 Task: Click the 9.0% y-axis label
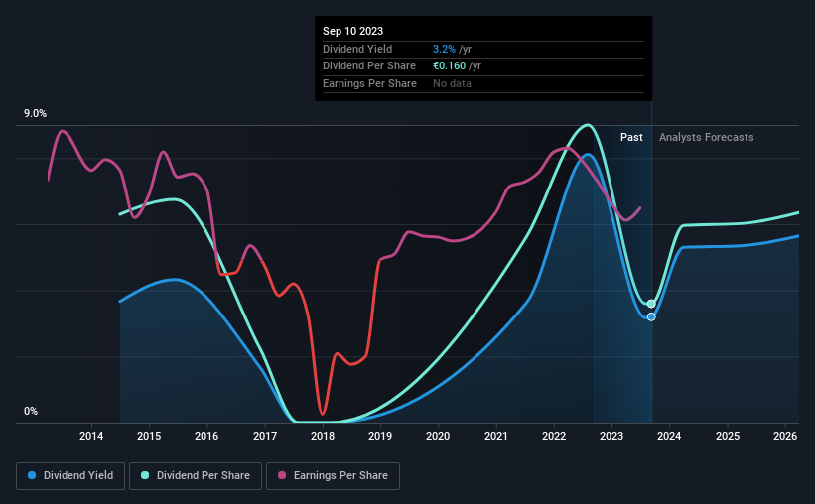(x=35, y=114)
